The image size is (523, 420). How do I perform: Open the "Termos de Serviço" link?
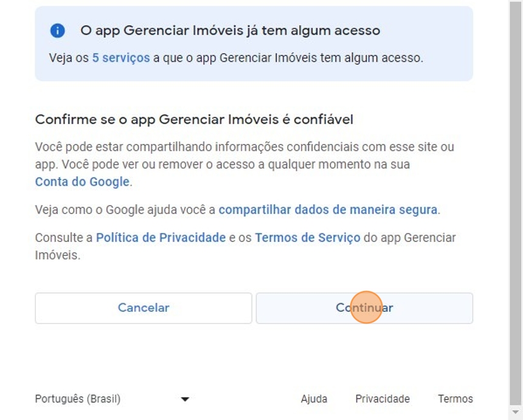click(308, 238)
